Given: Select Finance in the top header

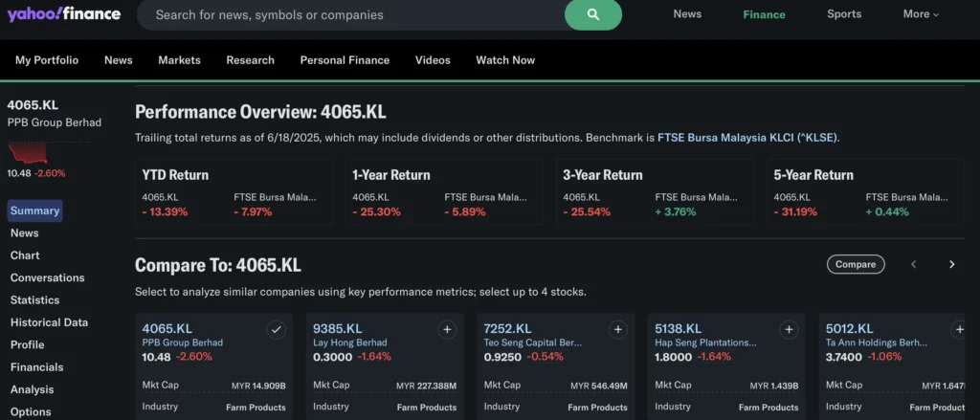Looking at the screenshot, I should pos(764,14).
